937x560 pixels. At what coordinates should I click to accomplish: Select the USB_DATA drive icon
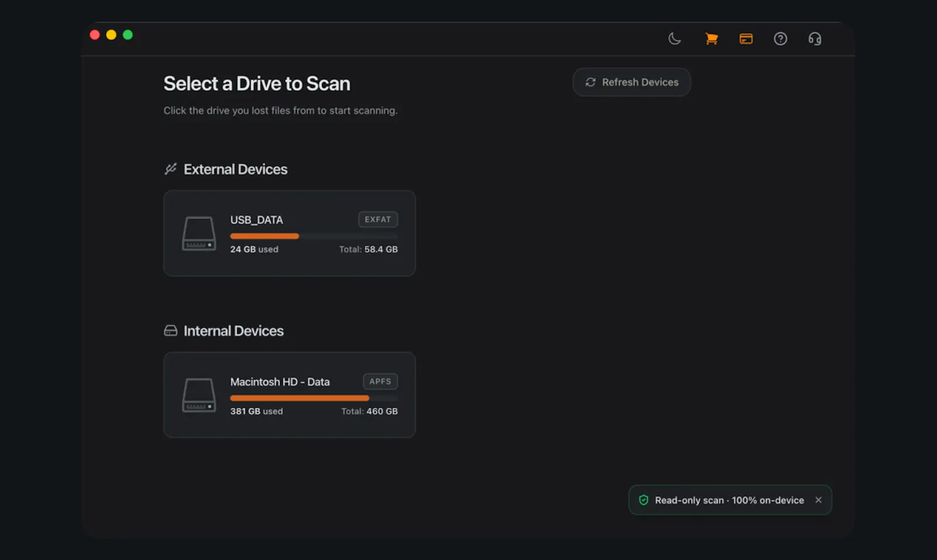[199, 233]
